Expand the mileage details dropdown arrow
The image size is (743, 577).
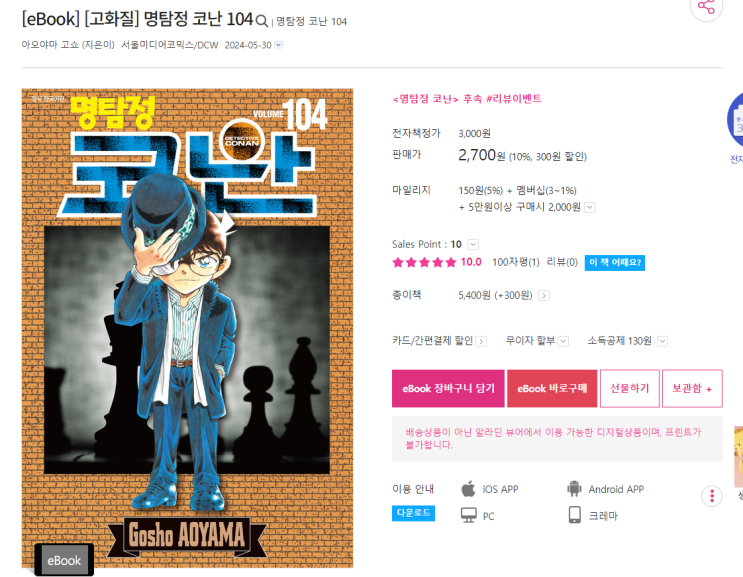590,207
